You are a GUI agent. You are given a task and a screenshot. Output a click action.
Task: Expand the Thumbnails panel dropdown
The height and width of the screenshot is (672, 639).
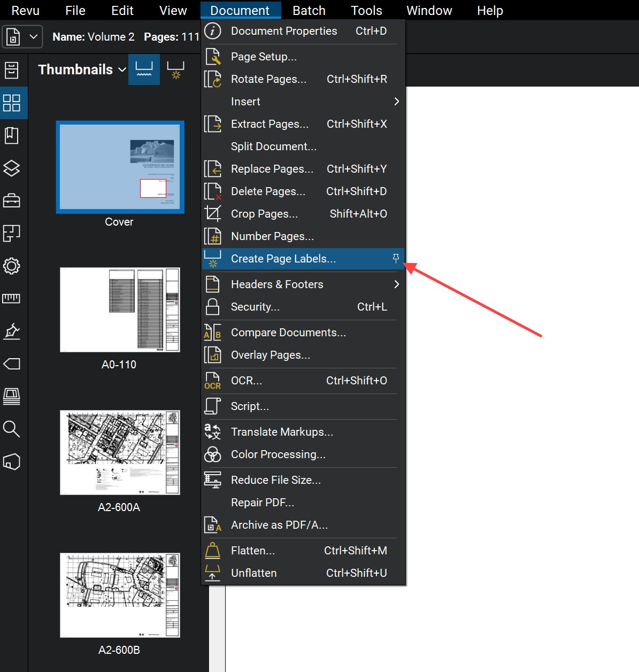point(122,70)
